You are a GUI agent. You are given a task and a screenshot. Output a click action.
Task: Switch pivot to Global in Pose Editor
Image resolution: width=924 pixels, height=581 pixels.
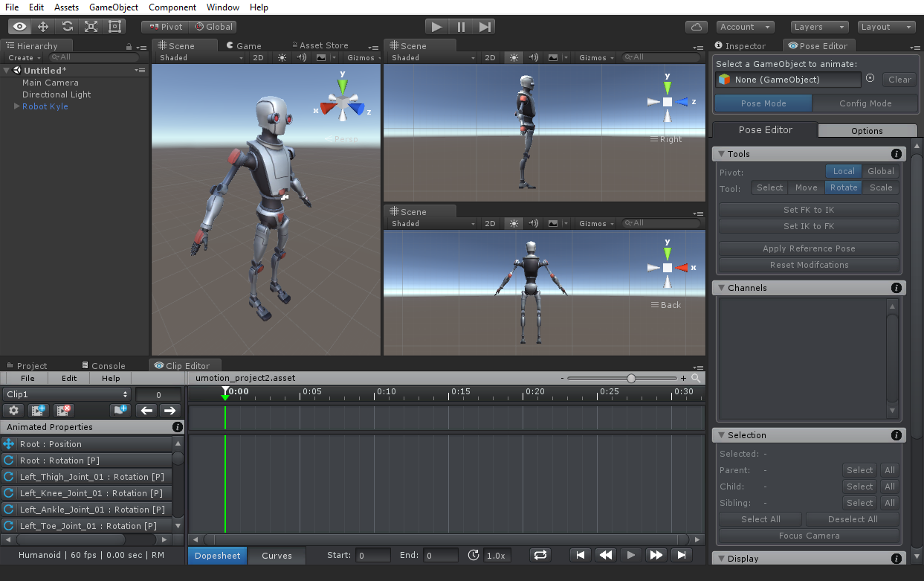(881, 171)
